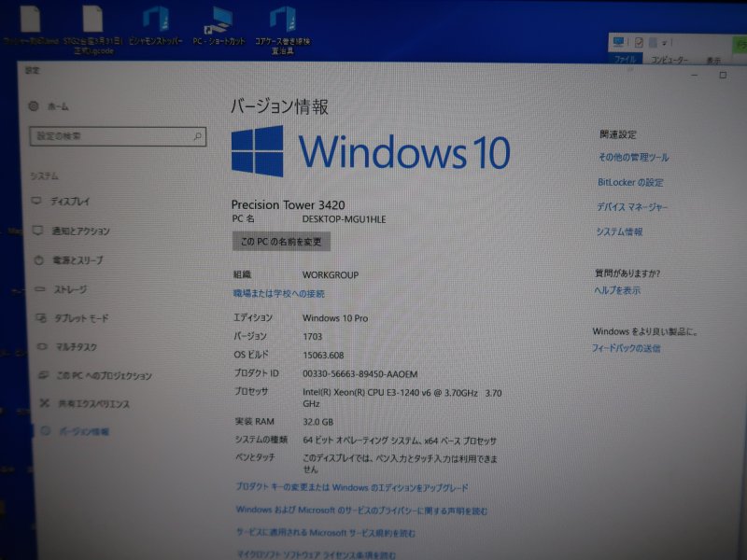Open 表示 tab in Explorer window
Viewport: 747px width, 560px height.
pos(713,61)
